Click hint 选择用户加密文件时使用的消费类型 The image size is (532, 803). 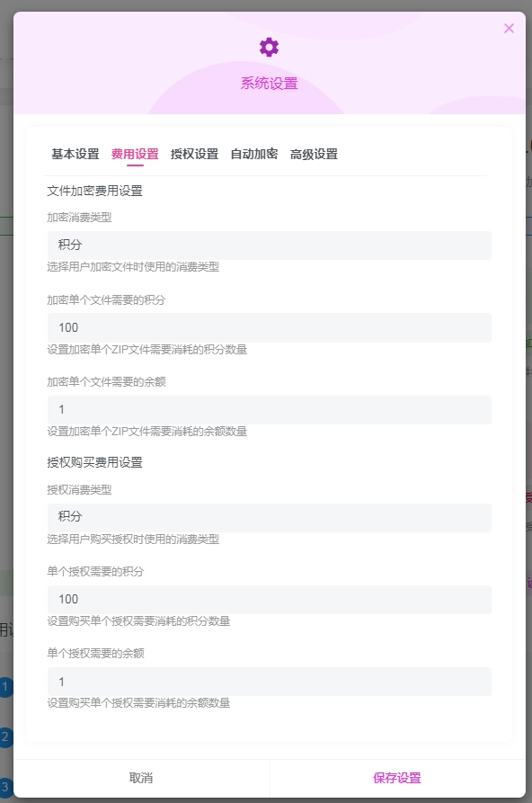click(x=133, y=267)
